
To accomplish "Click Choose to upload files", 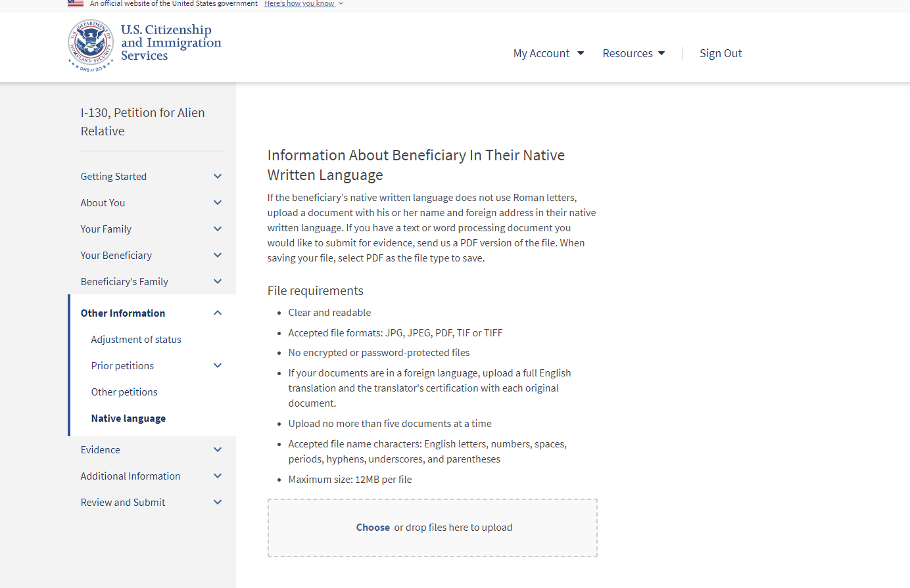I will click(x=373, y=527).
